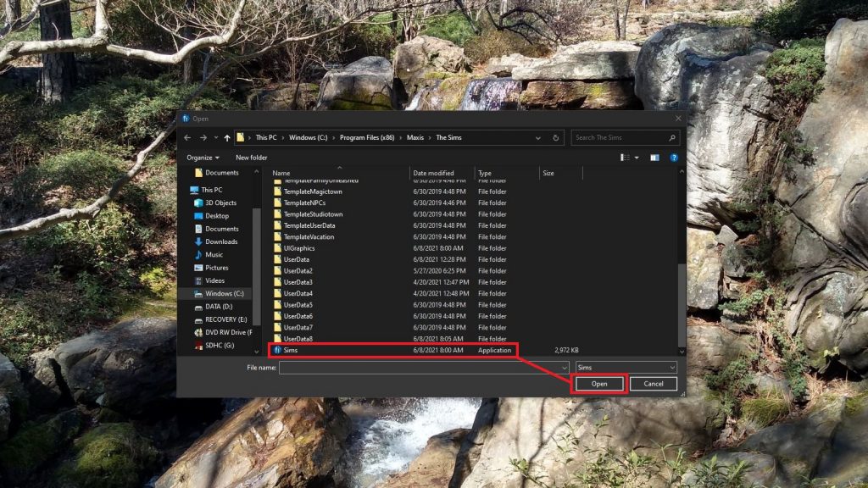Screen dimensions: 868x488
Task: Click the Videos icon in the sidebar
Action: (x=198, y=280)
